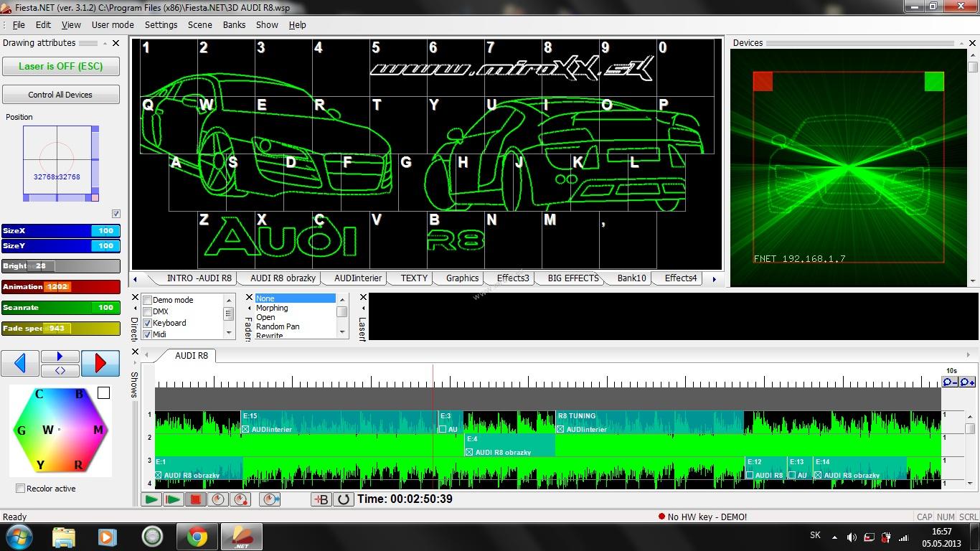Screen dimensions: 980x551
Task: Click the red device indicator in the Devices preview
Action: [763, 82]
